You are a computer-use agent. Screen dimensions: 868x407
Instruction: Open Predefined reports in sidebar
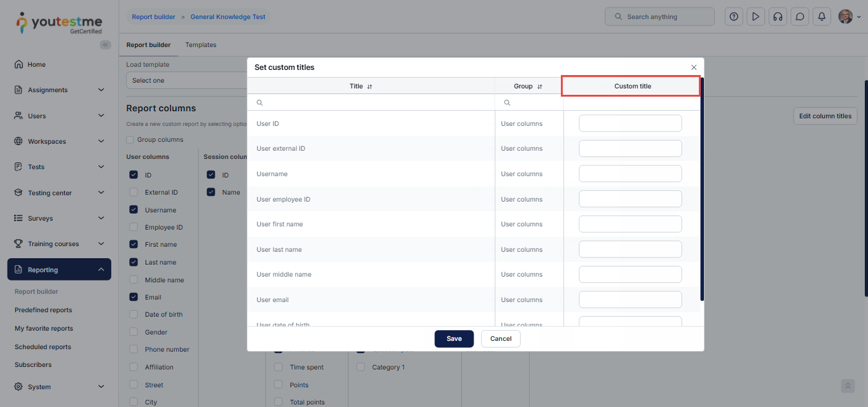43,310
